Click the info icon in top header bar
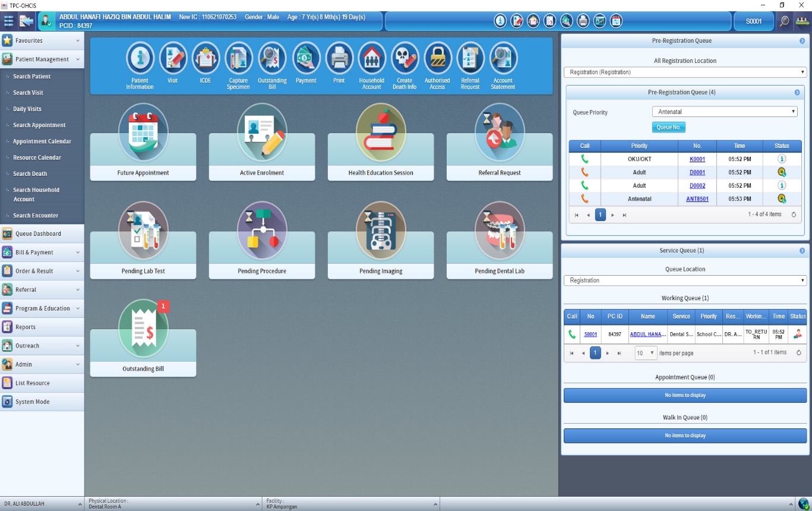Screen dimensions: 812x511 [x=501, y=21]
